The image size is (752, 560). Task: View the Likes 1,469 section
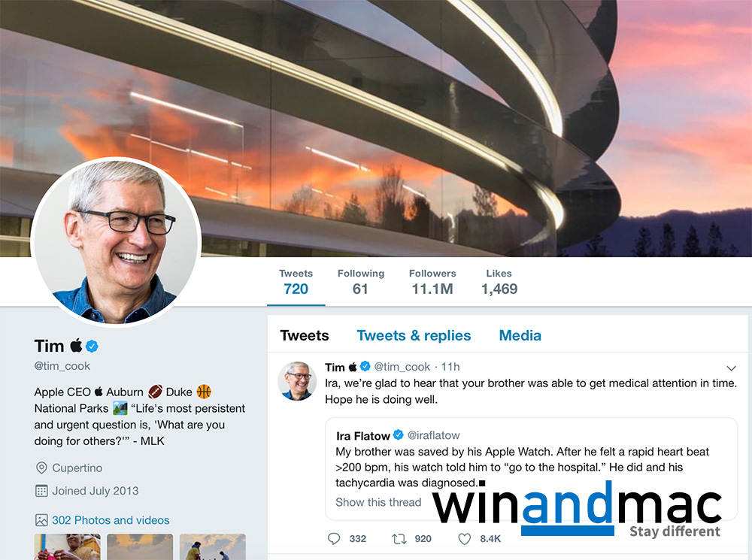[499, 282]
